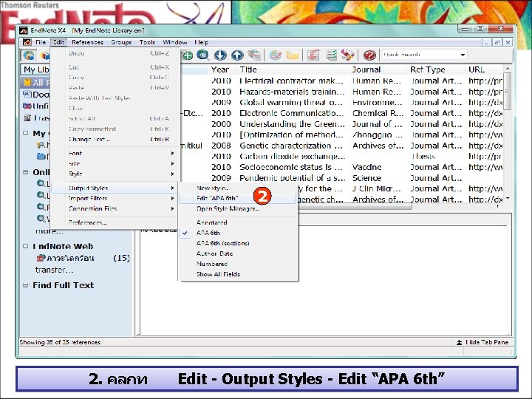
Task: Click the Find Full Text toolbar icon
Action: point(253,55)
